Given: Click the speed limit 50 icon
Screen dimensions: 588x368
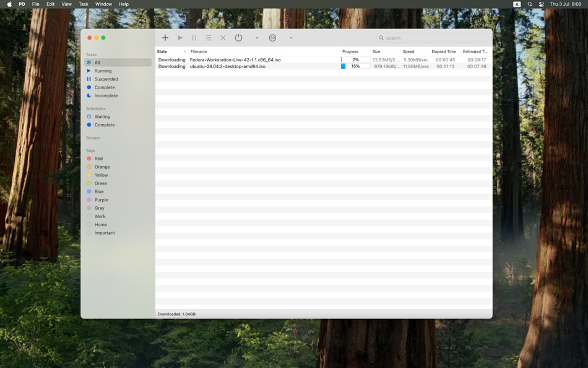Looking at the screenshot, I should (272, 38).
